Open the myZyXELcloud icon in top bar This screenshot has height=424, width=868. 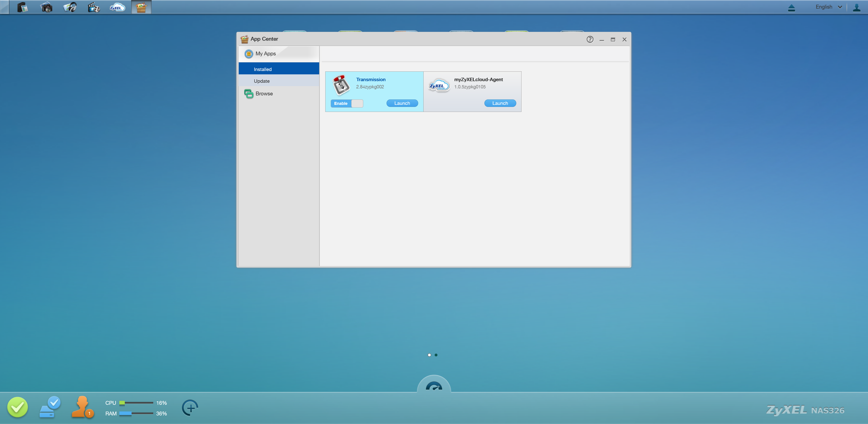pyautogui.click(x=117, y=7)
